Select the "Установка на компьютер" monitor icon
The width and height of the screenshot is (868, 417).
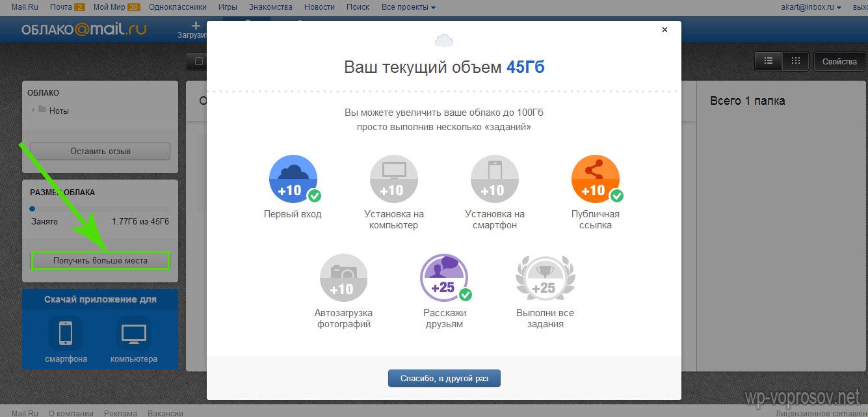(393, 179)
